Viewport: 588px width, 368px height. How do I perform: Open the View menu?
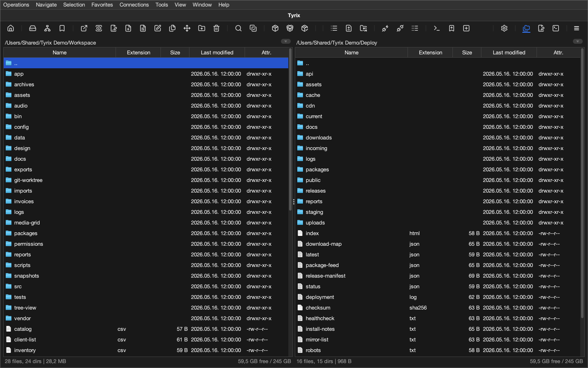tap(180, 5)
